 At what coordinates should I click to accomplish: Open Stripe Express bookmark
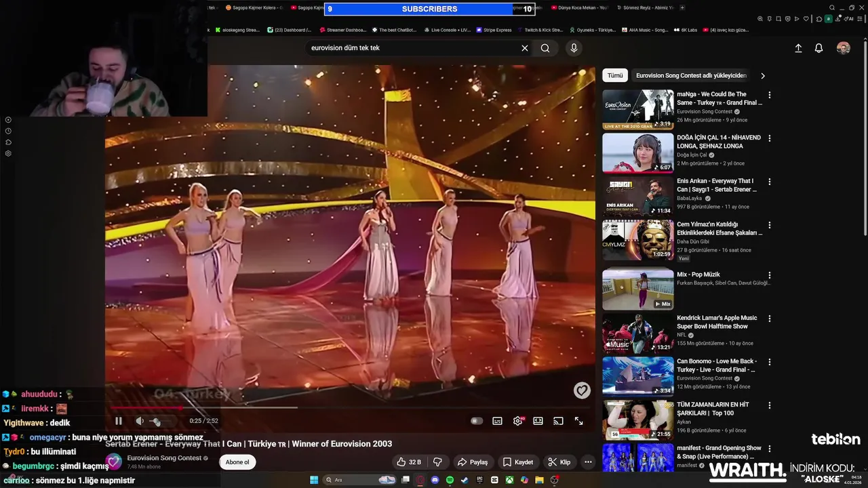pyautogui.click(x=494, y=30)
